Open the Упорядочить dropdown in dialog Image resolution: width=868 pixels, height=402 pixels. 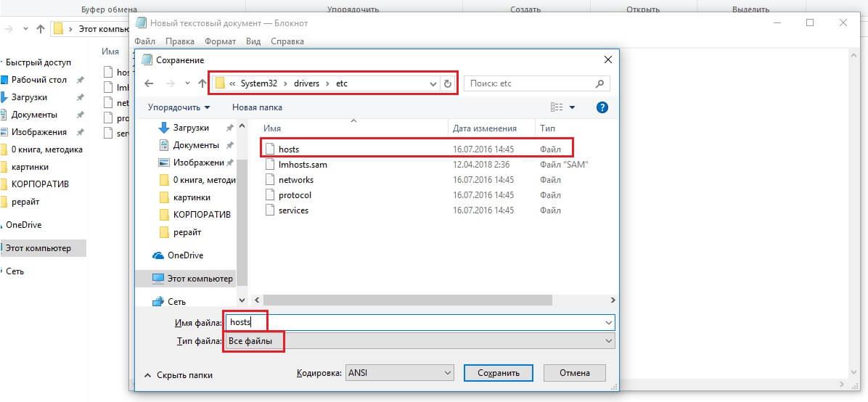point(179,107)
